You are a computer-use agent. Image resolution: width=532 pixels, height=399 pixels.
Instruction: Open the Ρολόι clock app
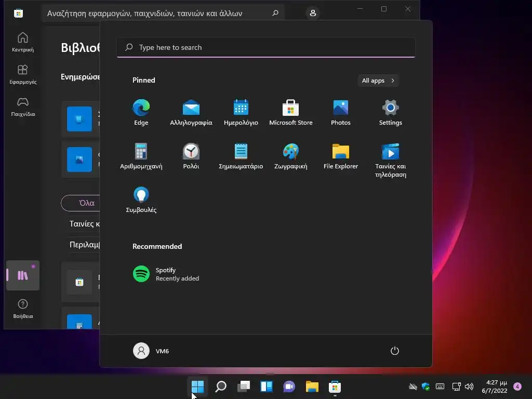click(191, 156)
